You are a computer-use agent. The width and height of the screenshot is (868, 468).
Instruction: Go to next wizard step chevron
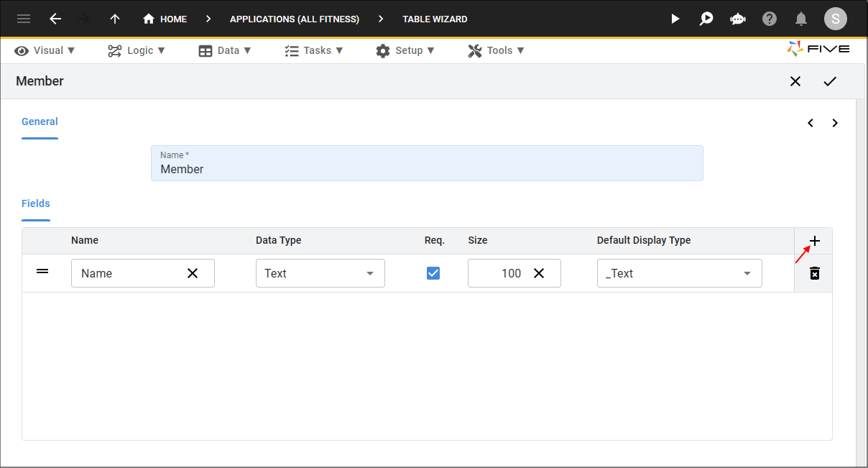pos(835,123)
